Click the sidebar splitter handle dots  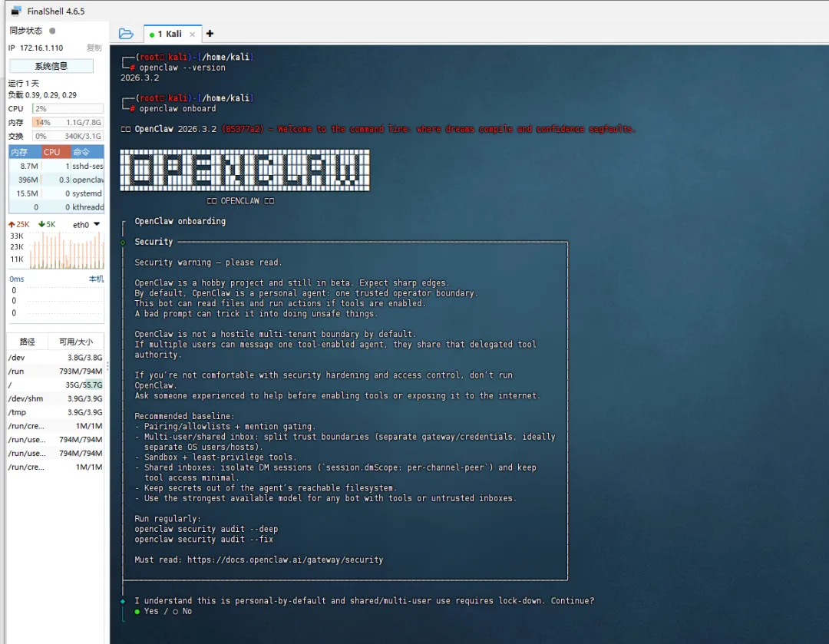coord(107,366)
